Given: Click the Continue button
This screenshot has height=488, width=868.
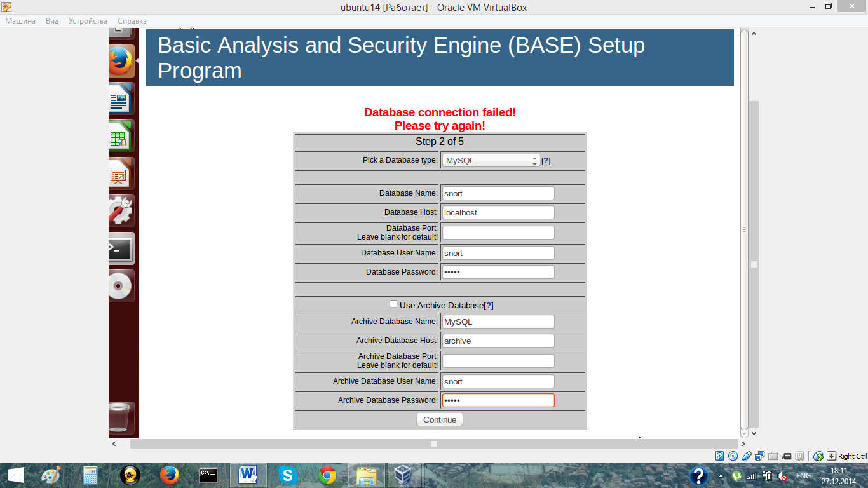Looking at the screenshot, I should click(440, 419).
